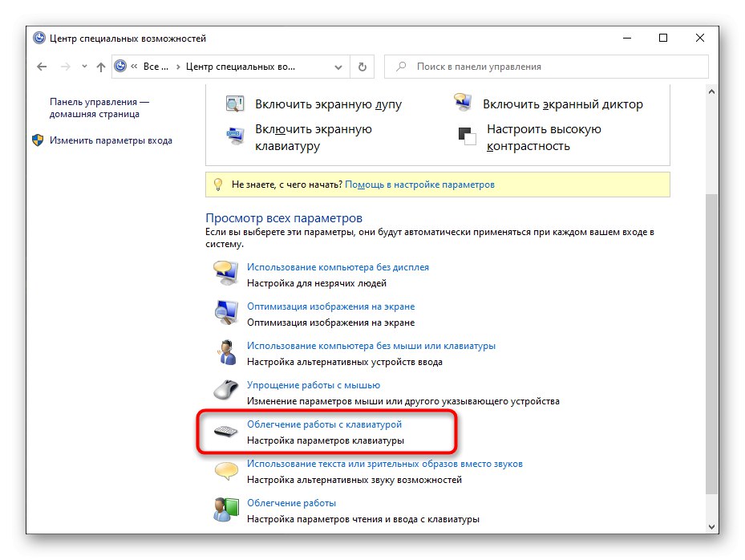Click the people icon for 'Облегчение работы'
Viewport: 745px width, 560px height.
pos(225,509)
